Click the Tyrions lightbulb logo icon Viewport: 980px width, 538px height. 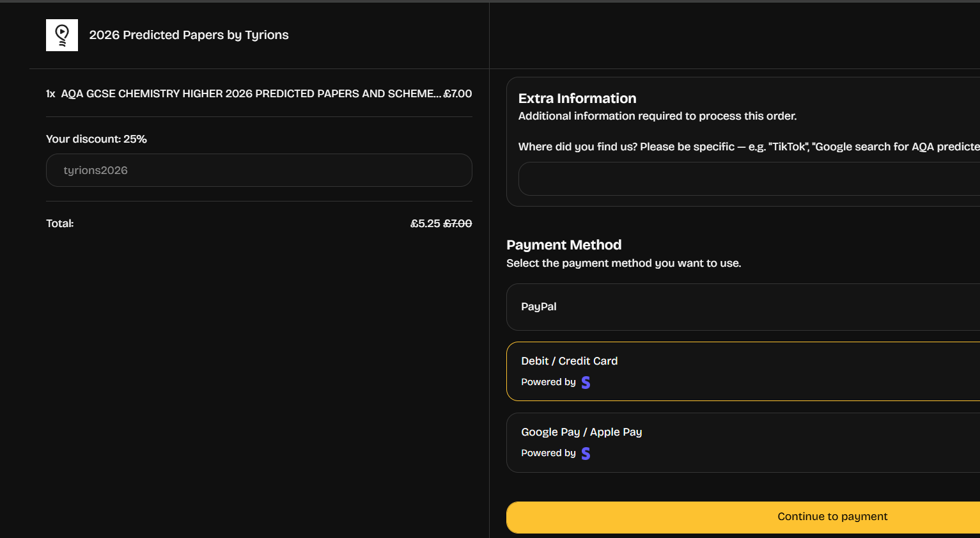pos(62,35)
